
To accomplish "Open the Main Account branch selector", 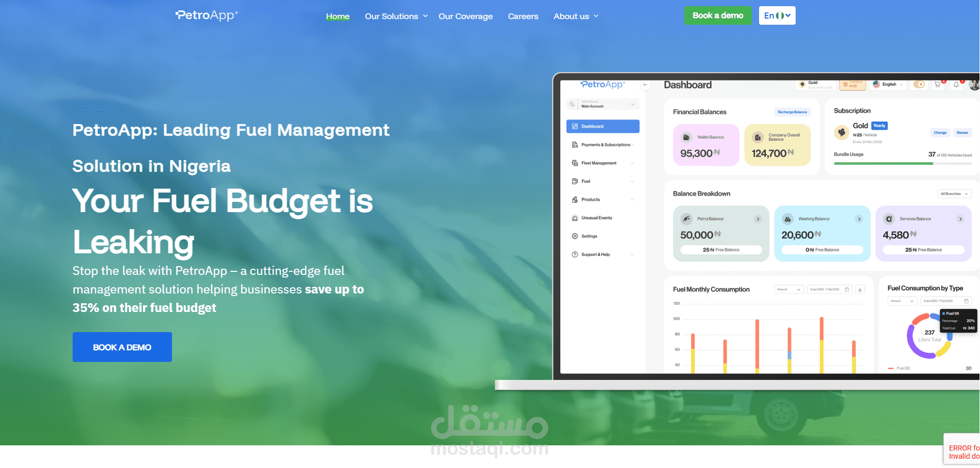I will click(603, 104).
